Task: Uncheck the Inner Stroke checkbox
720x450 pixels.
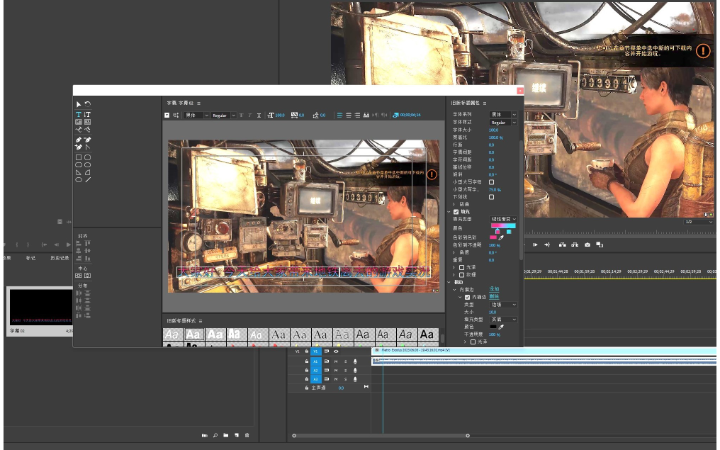Action: tap(467, 297)
